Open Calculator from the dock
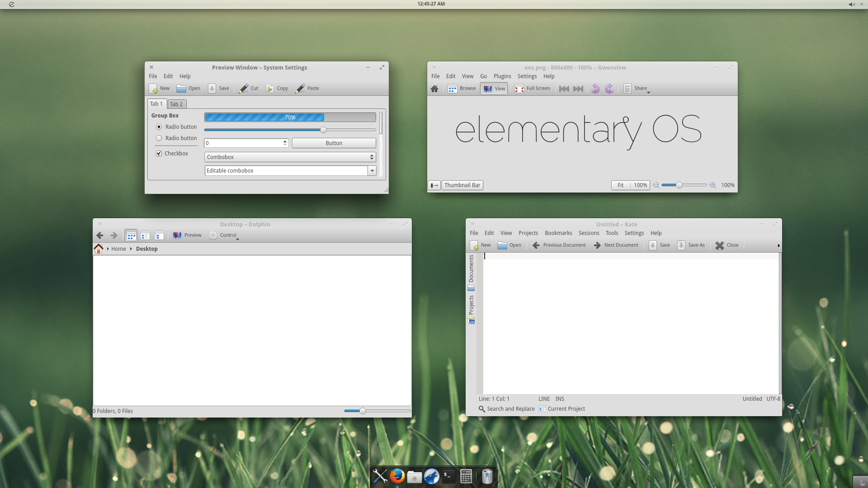 coord(466,476)
